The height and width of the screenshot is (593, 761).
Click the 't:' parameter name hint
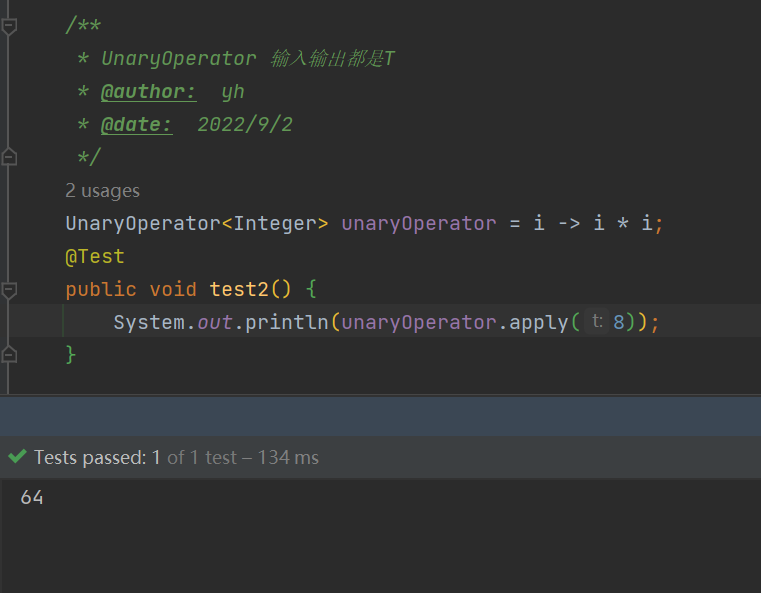point(597,321)
